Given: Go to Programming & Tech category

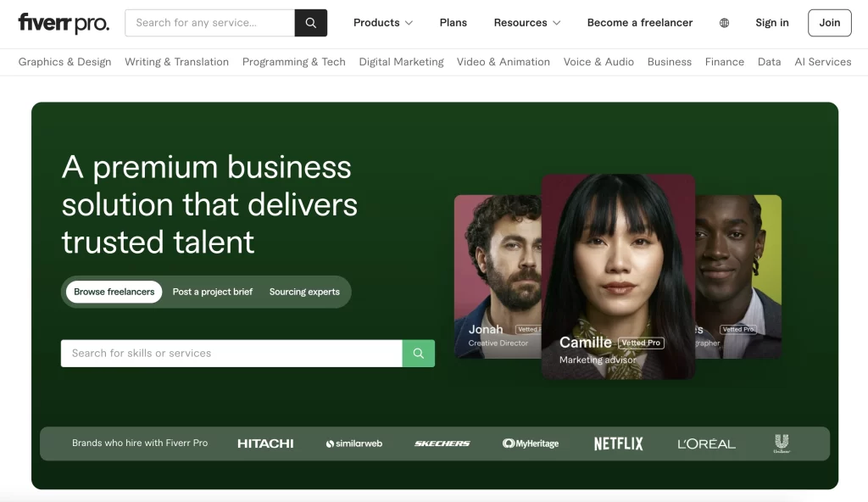Looking at the screenshot, I should 293,62.
